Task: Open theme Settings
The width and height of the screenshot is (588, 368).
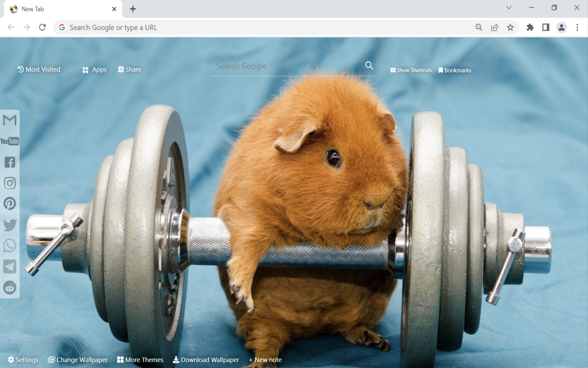Action: (23, 360)
